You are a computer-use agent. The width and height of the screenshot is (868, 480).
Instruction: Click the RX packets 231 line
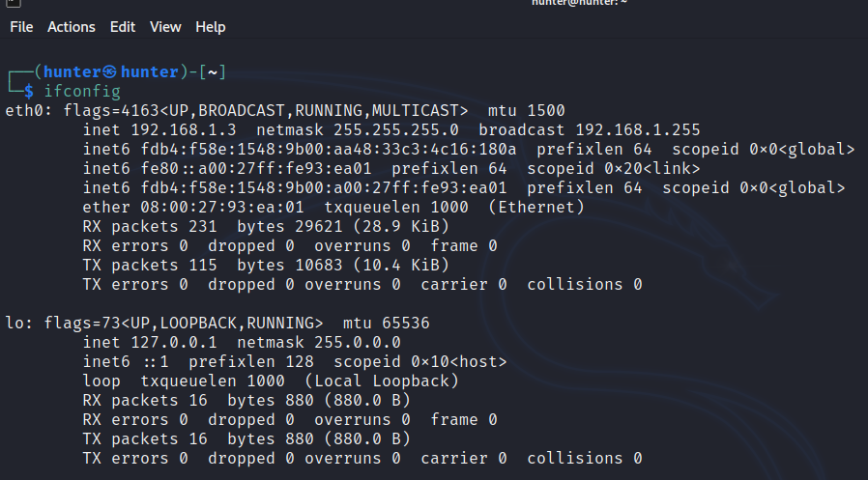pyautogui.click(x=266, y=227)
